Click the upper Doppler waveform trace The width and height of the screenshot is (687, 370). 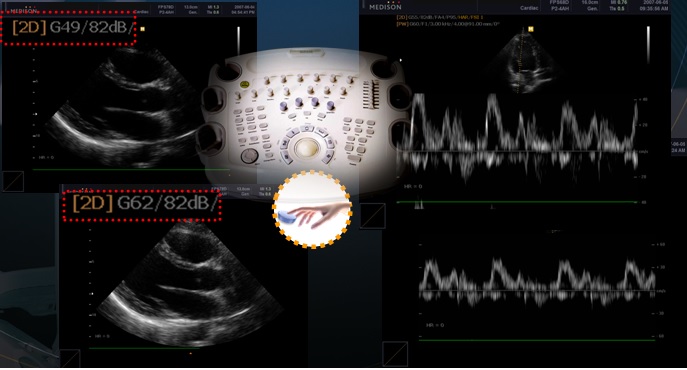coord(519,137)
